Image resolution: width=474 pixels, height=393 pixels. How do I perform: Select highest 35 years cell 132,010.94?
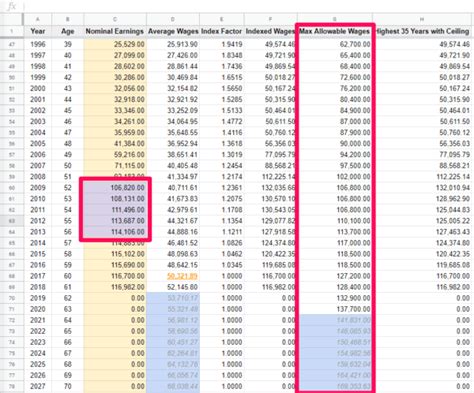[422, 188]
